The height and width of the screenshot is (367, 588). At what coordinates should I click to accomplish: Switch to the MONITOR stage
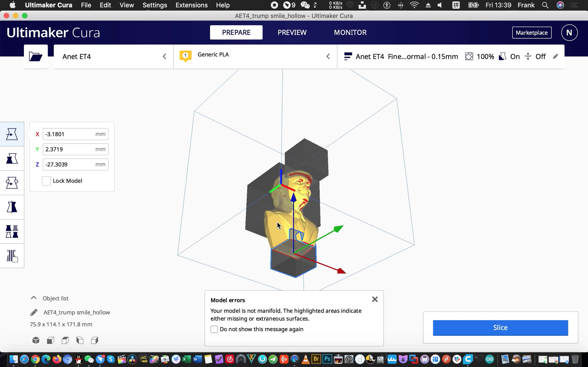pos(350,32)
